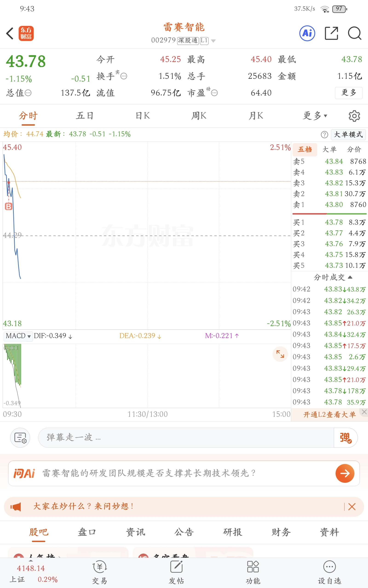Open the MACD indicator dropdown
This screenshot has height=588, width=368.
(18, 336)
